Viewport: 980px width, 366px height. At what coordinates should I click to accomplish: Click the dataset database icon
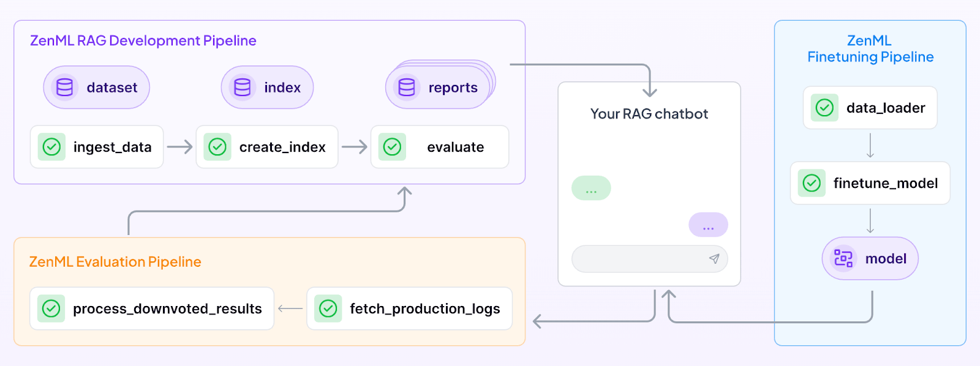65,88
